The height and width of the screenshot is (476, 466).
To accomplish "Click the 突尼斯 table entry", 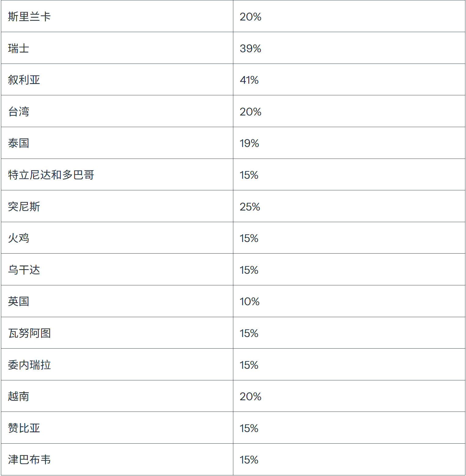I will (x=24, y=207).
